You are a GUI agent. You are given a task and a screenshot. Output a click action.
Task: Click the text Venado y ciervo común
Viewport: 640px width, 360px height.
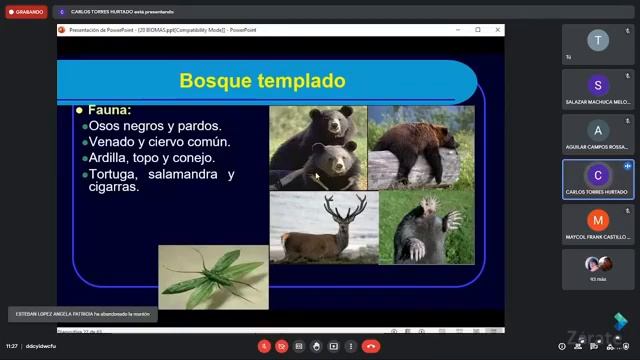pos(160,142)
